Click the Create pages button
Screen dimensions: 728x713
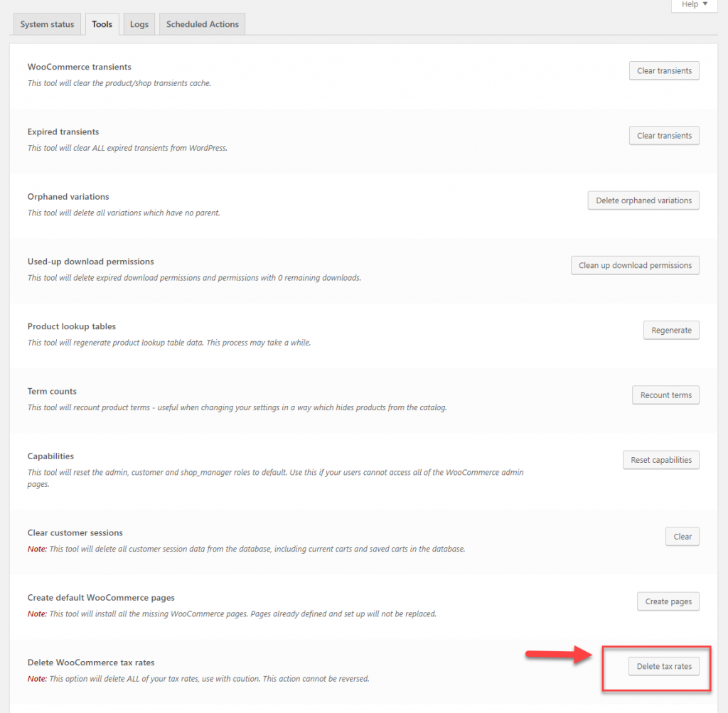[668, 601]
